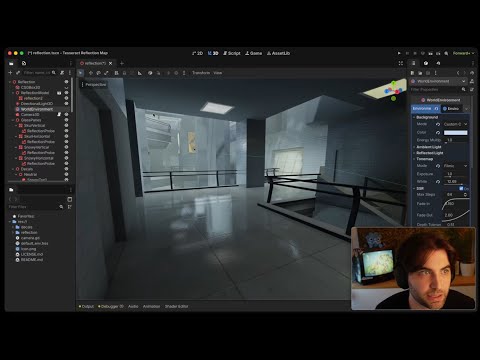Open the WorldEnvironment object dropdown in Inspector
Image resolution: width=480 pixels, height=360 pixels.
(x=439, y=81)
